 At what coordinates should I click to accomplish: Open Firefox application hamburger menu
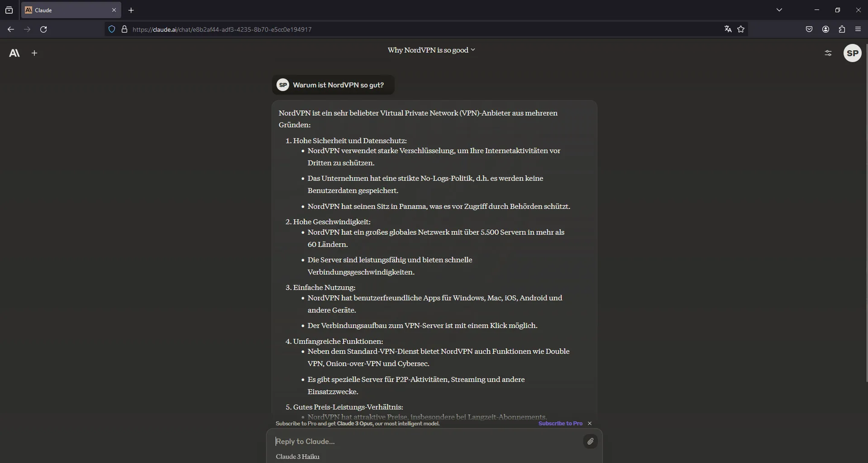pos(858,29)
